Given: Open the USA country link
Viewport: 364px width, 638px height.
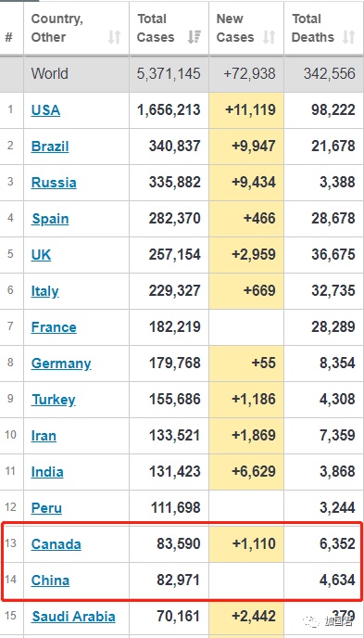Looking at the screenshot, I should click(x=45, y=109).
